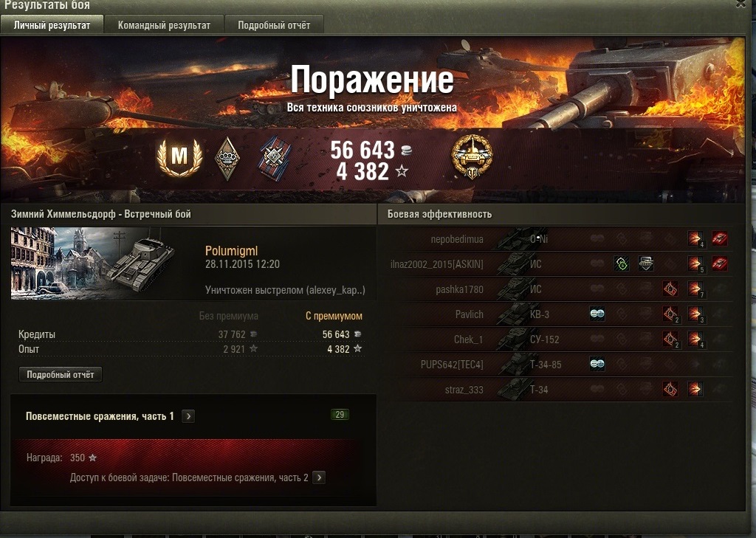Switch to the Командный результат tab

164,25
